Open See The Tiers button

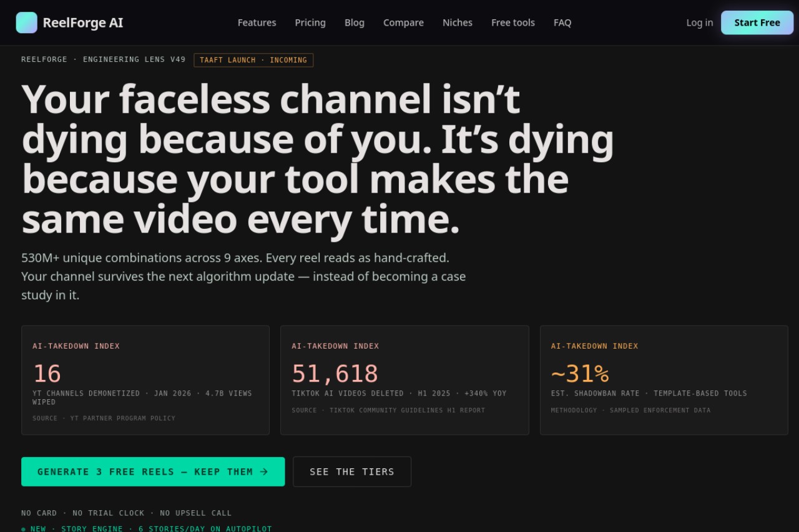click(x=352, y=472)
